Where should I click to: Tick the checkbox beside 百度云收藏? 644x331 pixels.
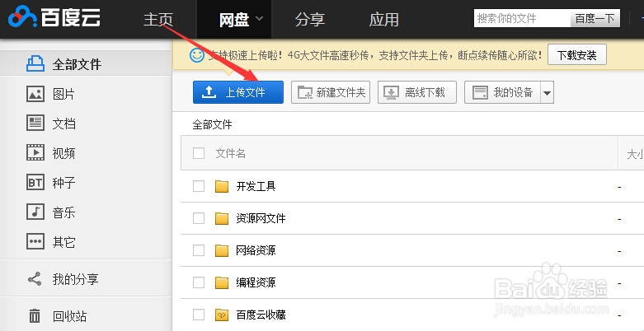199,315
